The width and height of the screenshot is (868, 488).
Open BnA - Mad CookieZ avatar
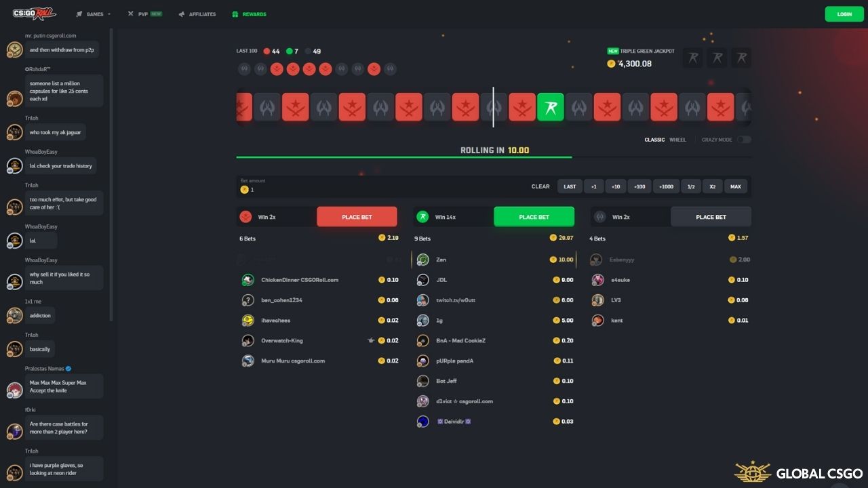click(423, 341)
